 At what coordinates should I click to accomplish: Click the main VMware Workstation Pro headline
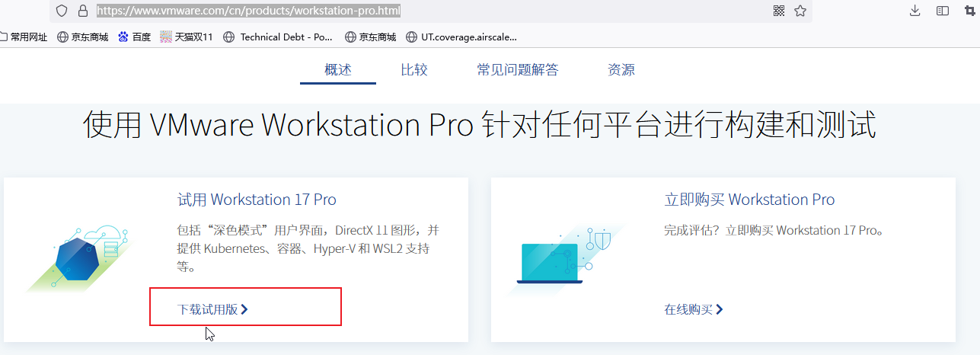(480, 126)
